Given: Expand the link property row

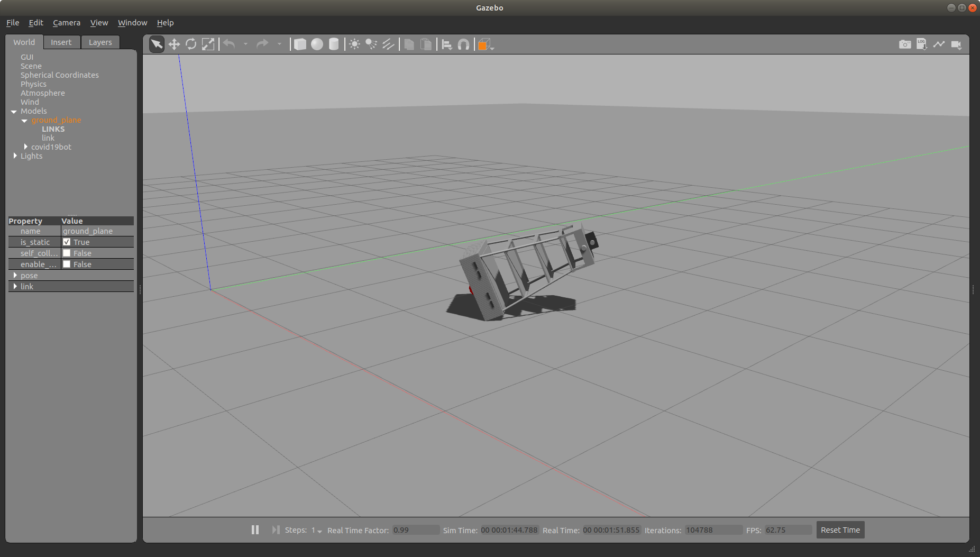Looking at the screenshot, I should [15, 286].
